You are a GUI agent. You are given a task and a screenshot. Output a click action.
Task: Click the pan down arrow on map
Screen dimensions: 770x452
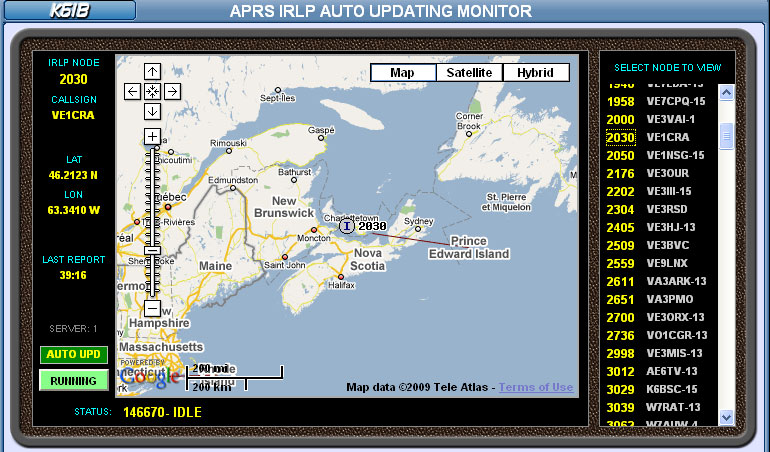152,110
